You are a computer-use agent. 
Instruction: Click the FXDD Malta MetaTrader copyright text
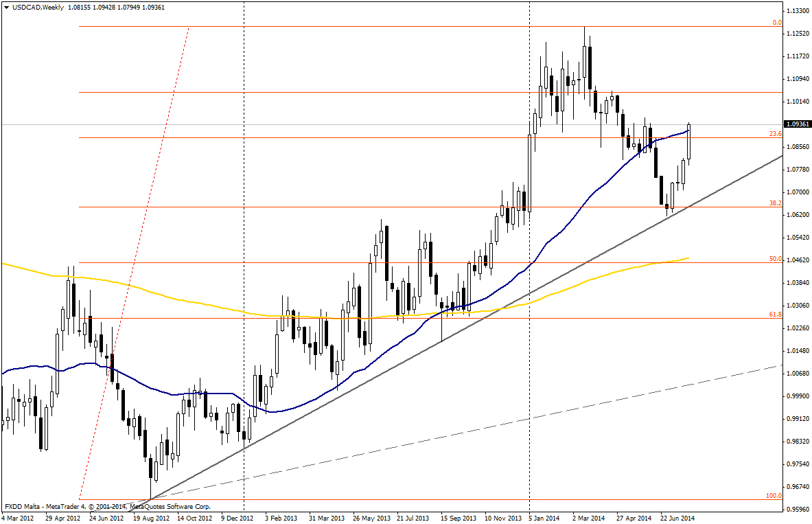click(x=108, y=506)
